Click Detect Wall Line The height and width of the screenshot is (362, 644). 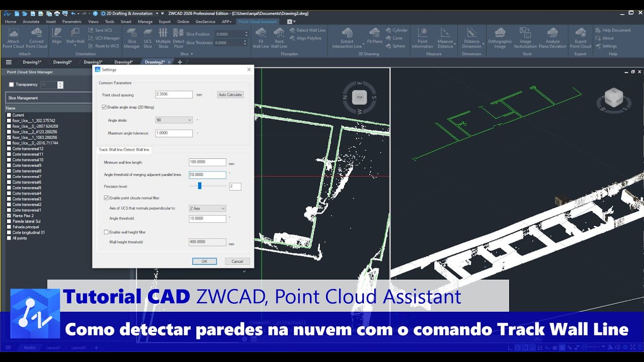[307, 30]
